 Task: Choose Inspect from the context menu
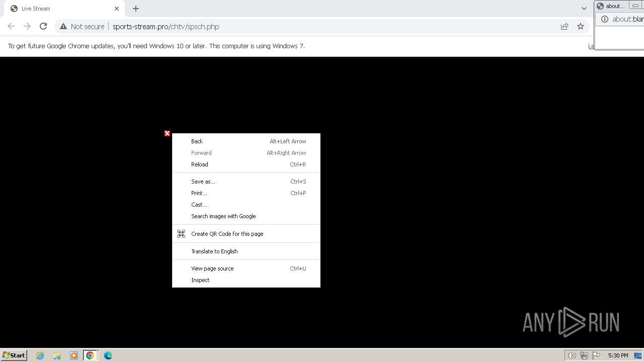click(x=246, y=280)
